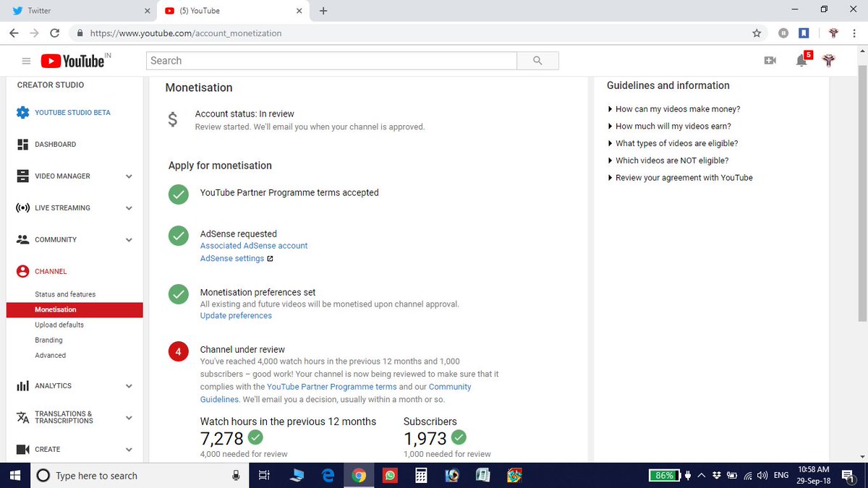Click the Community people icon

[22, 239]
